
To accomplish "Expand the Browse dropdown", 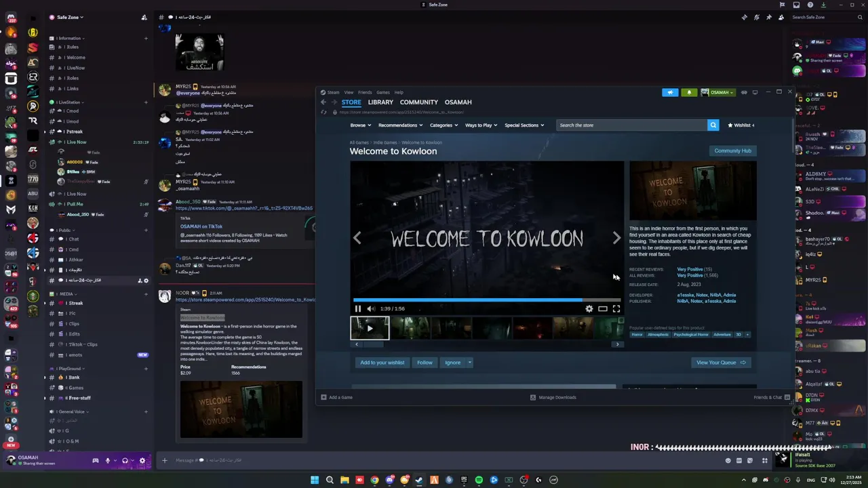I will (x=361, y=125).
